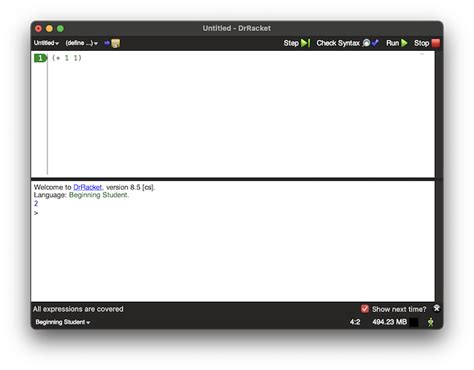Click the red close window button
Image resolution: width=474 pixels, height=370 pixels.
point(38,29)
